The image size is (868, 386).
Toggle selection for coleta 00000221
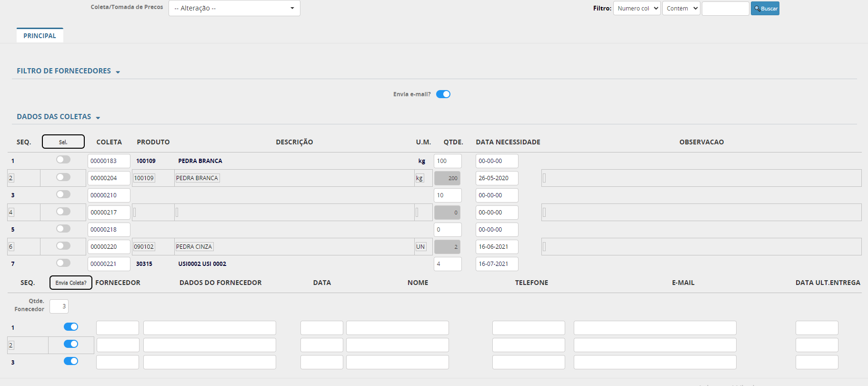(x=63, y=263)
